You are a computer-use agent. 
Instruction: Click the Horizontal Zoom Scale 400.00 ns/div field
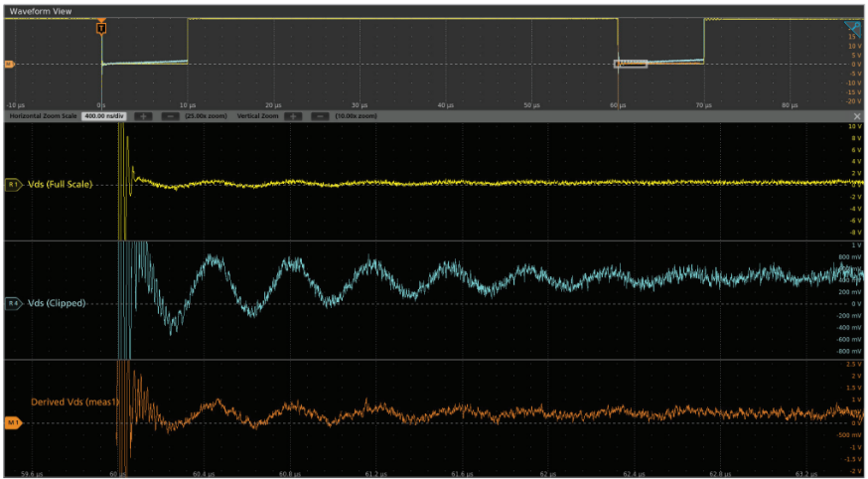(104, 115)
